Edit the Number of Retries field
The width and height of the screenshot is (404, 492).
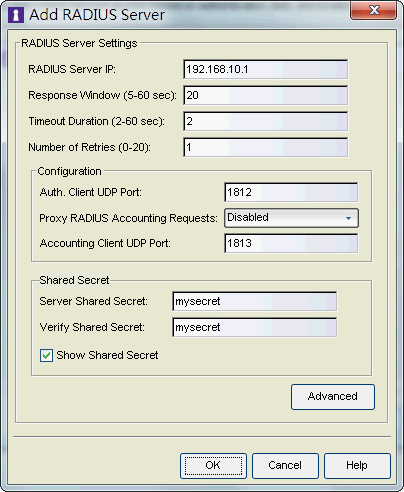[x=265, y=147]
